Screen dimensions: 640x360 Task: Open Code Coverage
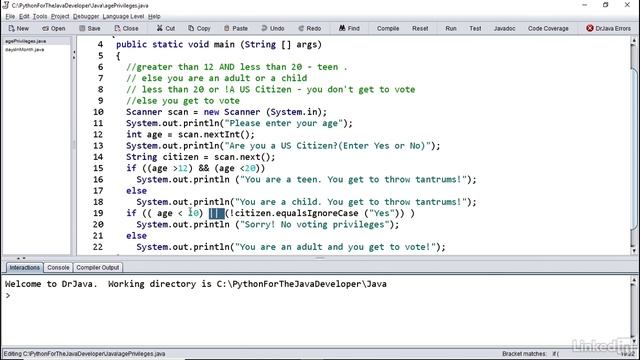[x=548, y=28]
